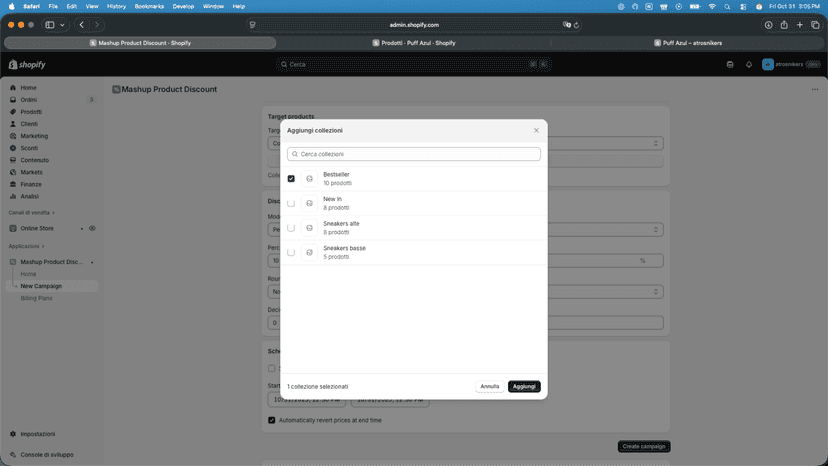Focus the Cerca collezioni search field
The width and height of the screenshot is (828, 466).
[413, 154]
